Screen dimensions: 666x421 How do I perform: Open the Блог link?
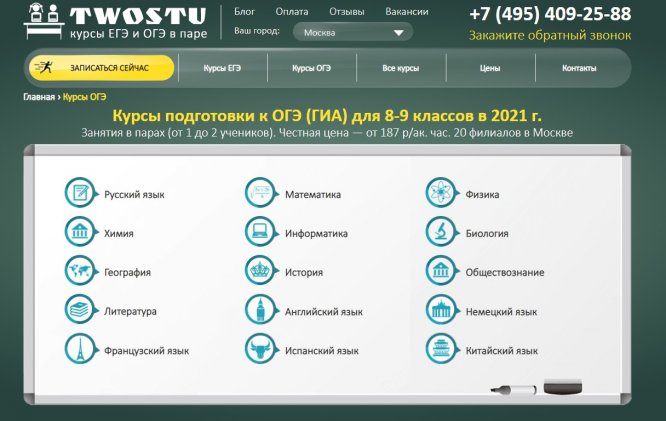click(245, 12)
